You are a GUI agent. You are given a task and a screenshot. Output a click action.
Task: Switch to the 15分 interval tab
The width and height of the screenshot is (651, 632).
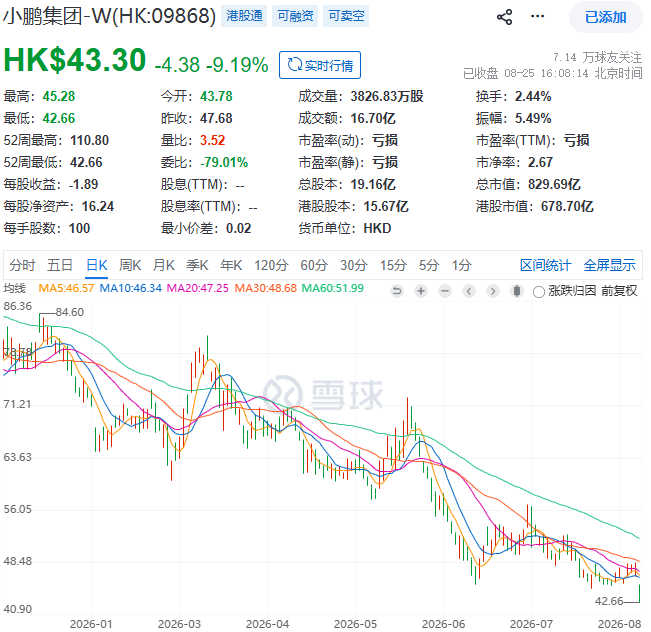pyautogui.click(x=393, y=265)
